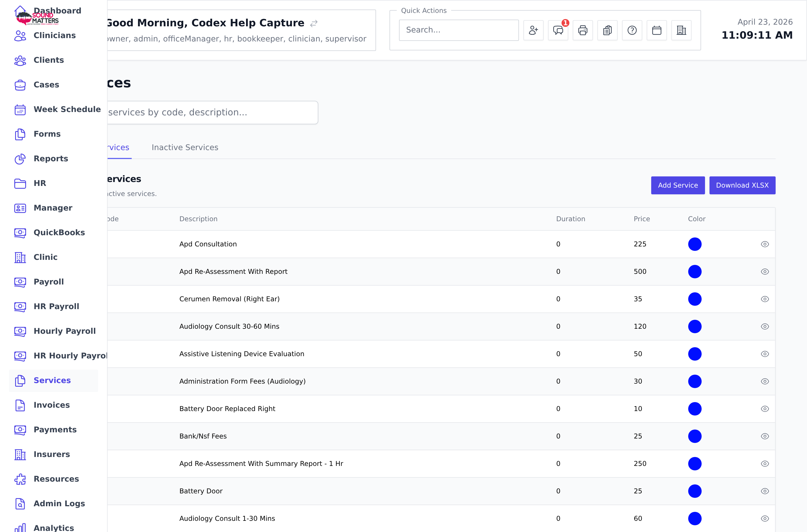Toggle eye icon for Audiology Consult 1-30 Mins
Image resolution: width=807 pixels, height=532 pixels.
point(765,519)
